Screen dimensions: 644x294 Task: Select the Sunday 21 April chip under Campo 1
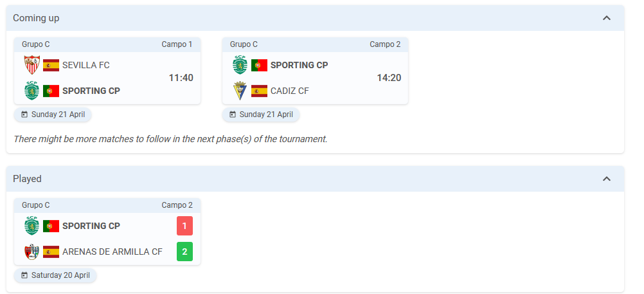click(53, 115)
